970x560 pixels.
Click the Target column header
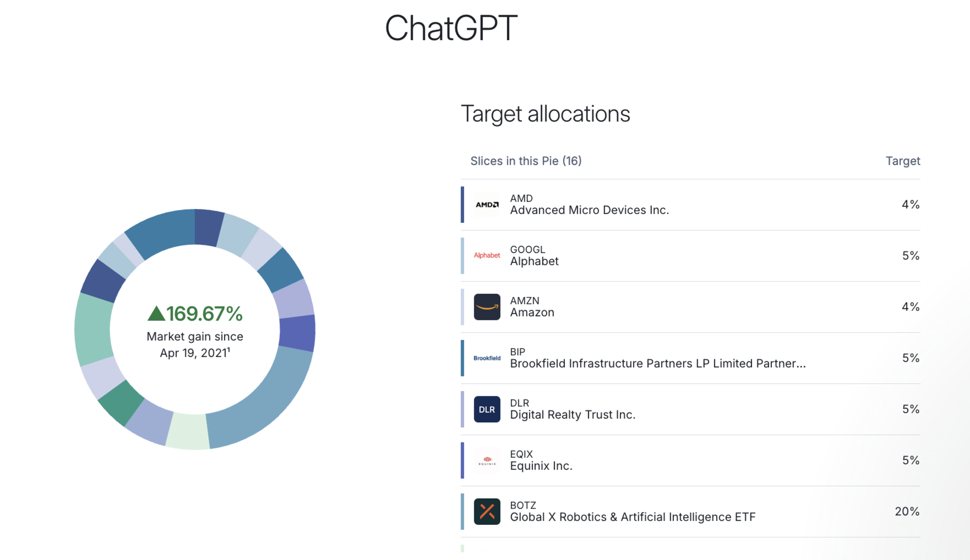click(903, 161)
